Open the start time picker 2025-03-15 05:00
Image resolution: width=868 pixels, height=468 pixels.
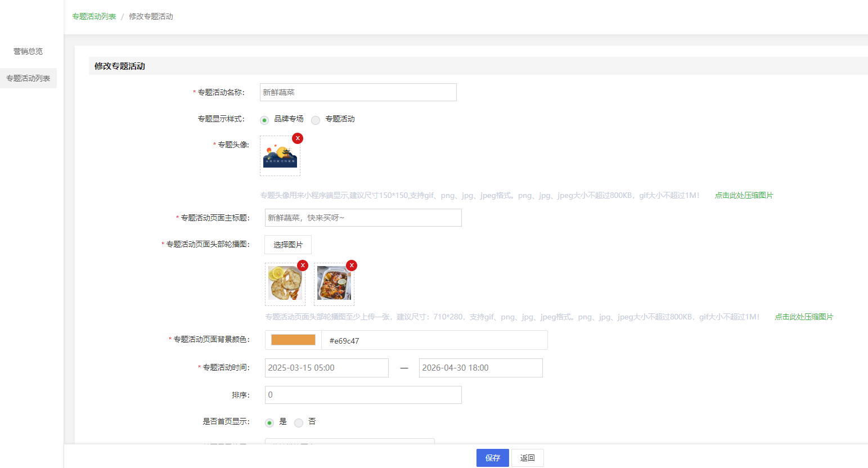pos(326,368)
